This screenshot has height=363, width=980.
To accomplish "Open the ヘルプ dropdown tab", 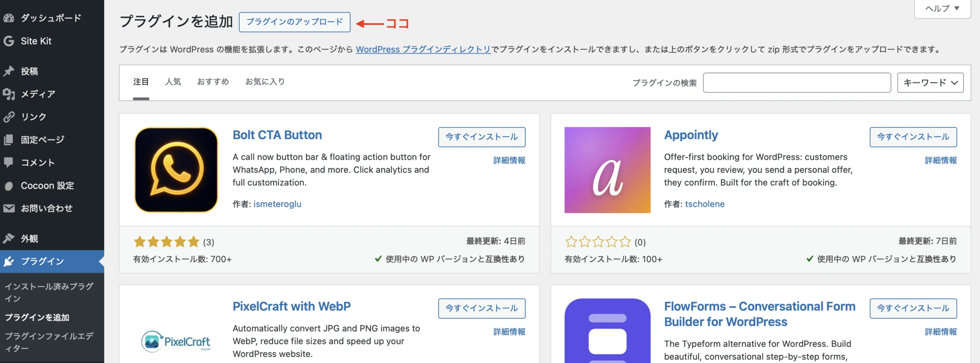I will (942, 8).
